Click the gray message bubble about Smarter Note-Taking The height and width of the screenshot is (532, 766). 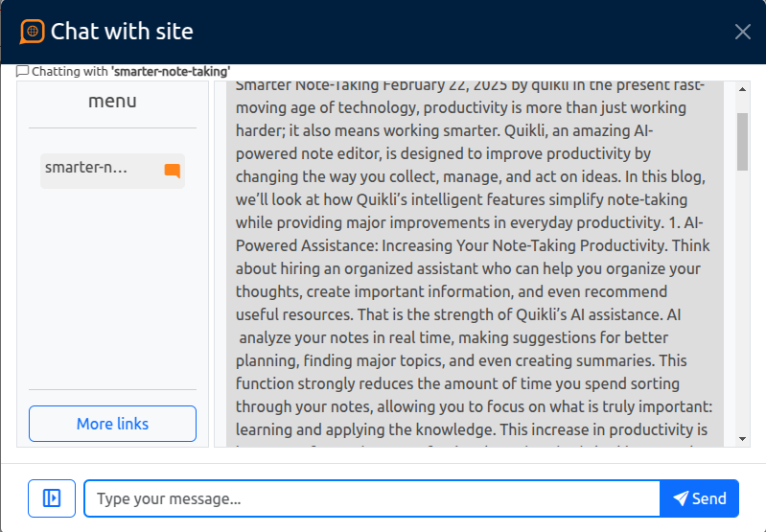(x=475, y=264)
